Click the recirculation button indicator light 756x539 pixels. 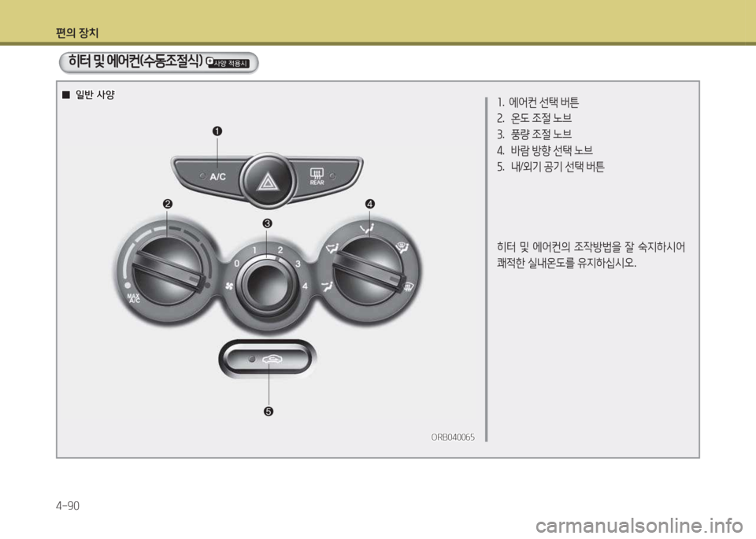coord(251,360)
